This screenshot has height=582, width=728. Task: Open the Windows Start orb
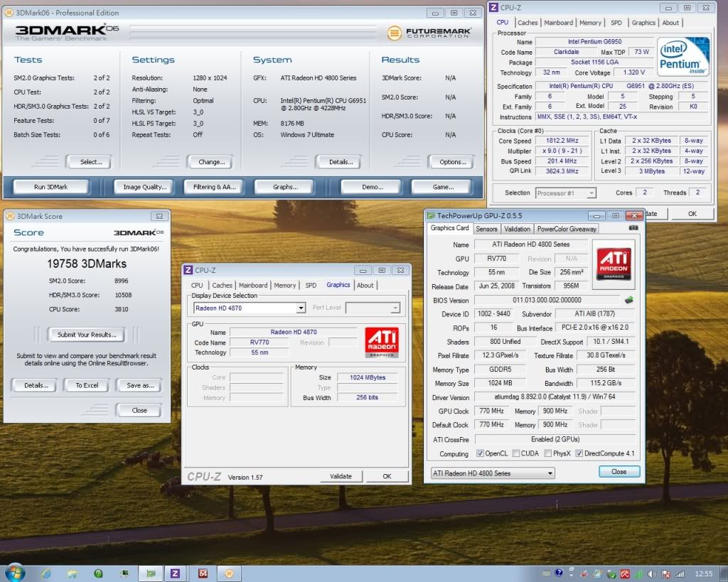[x=14, y=572]
